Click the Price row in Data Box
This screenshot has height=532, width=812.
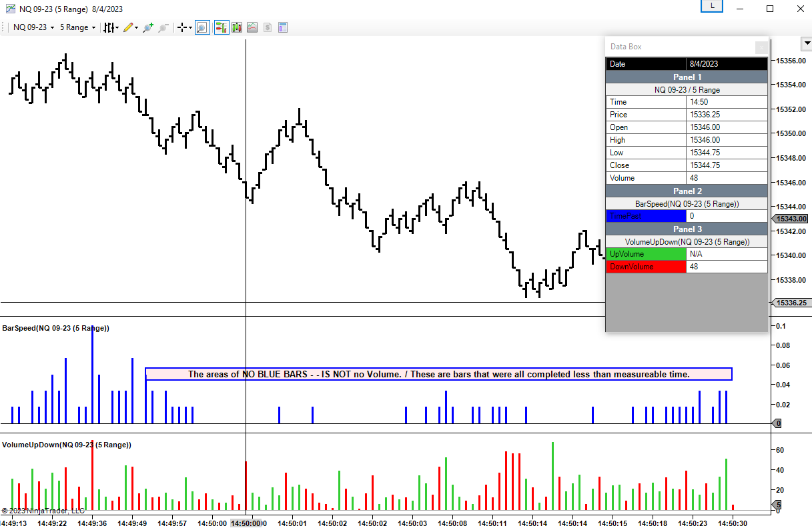click(x=687, y=115)
